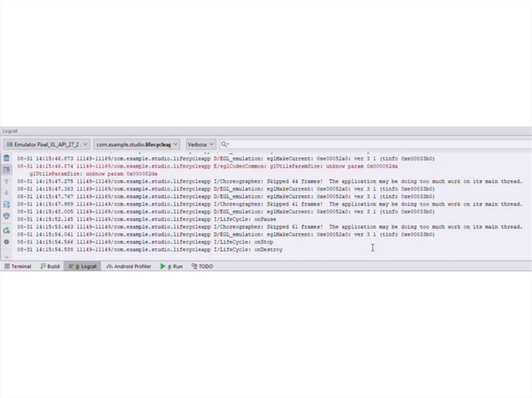Click the print icon in logcat sidebar
The width and height of the screenshot is (532, 398).
6,216
